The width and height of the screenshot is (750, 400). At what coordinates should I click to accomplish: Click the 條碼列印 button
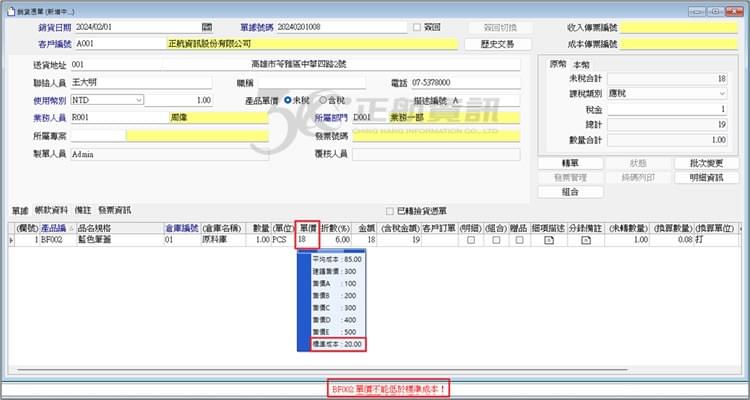tap(638, 178)
